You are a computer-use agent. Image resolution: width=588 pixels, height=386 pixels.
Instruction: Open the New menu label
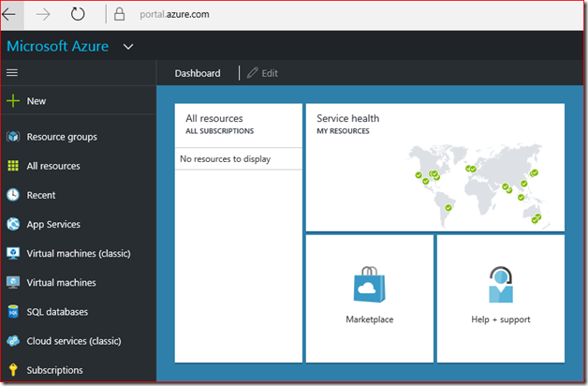(37, 101)
